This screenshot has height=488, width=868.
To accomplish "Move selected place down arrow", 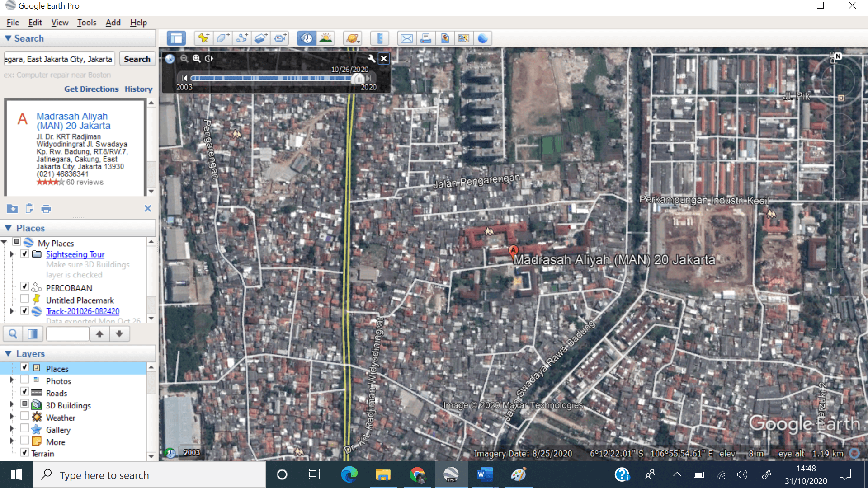I will (x=119, y=334).
